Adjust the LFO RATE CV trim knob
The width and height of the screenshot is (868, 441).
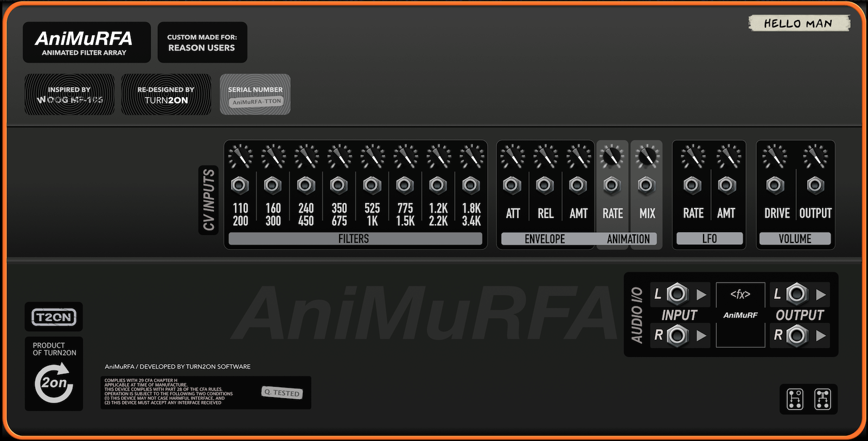[693, 157]
